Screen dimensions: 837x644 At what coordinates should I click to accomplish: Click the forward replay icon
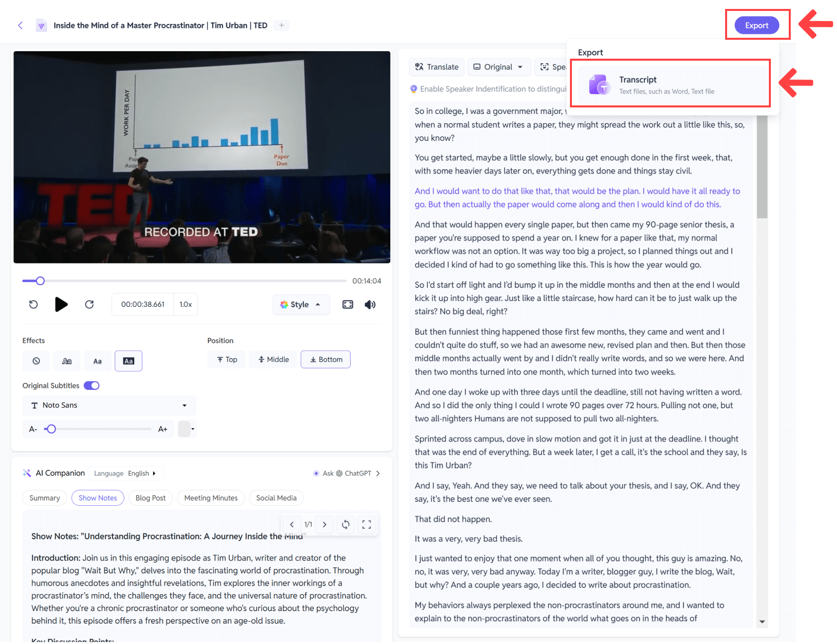pyautogui.click(x=90, y=304)
